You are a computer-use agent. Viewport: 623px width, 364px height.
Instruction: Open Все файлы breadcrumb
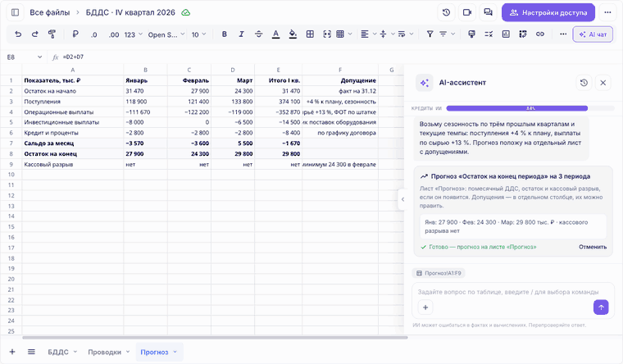[50, 12]
